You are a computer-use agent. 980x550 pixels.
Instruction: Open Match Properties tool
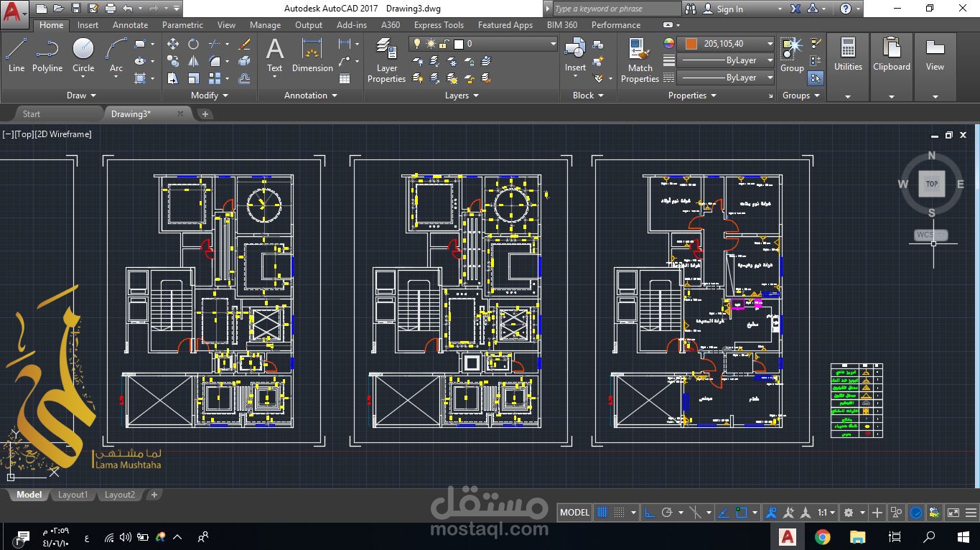coord(639,60)
